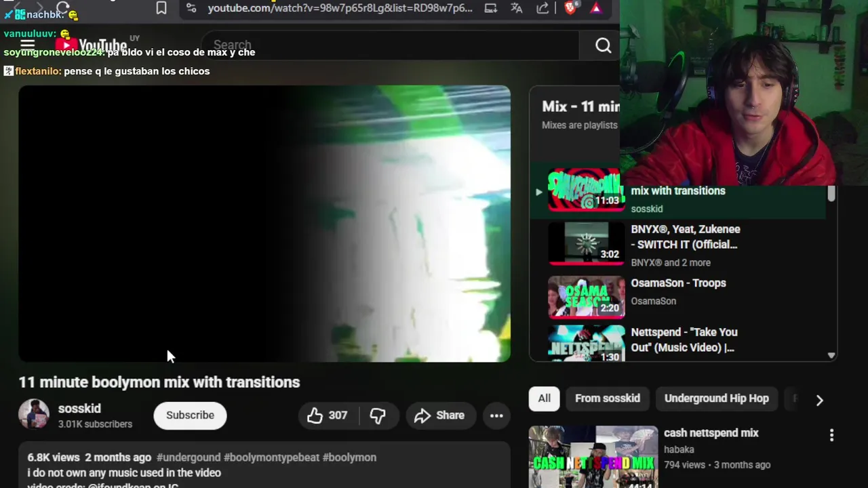
Task: Select the browser address bar URL
Action: [x=340, y=8]
